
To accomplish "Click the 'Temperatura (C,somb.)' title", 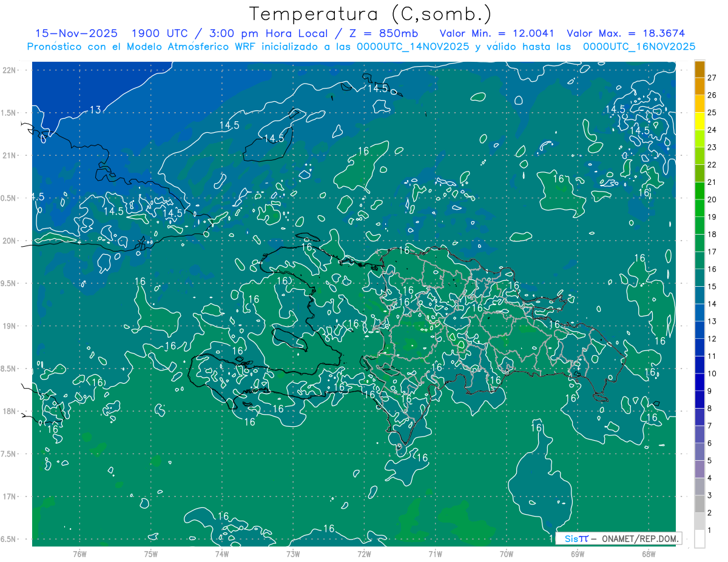I will click(371, 15).
